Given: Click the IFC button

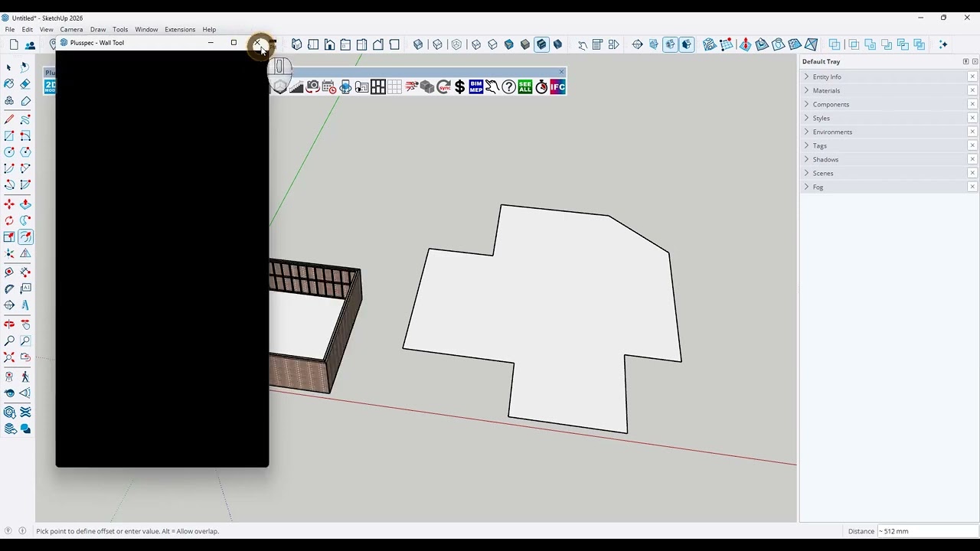Looking at the screenshot, I should click(x=557, y=87).
